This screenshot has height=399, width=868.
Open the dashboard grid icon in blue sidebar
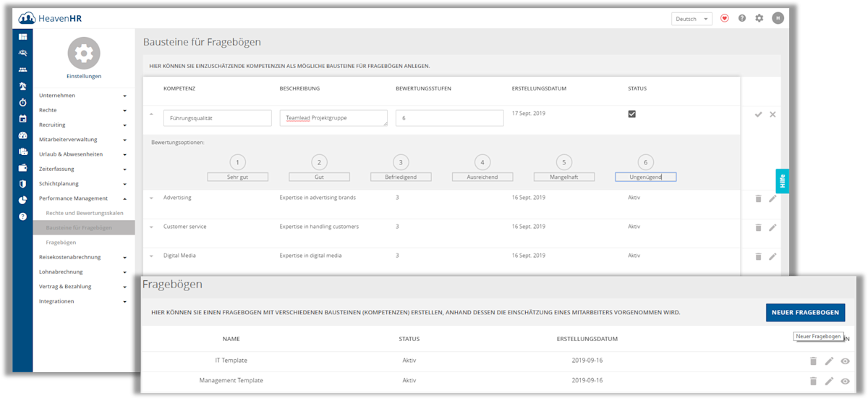click(22, 37)
